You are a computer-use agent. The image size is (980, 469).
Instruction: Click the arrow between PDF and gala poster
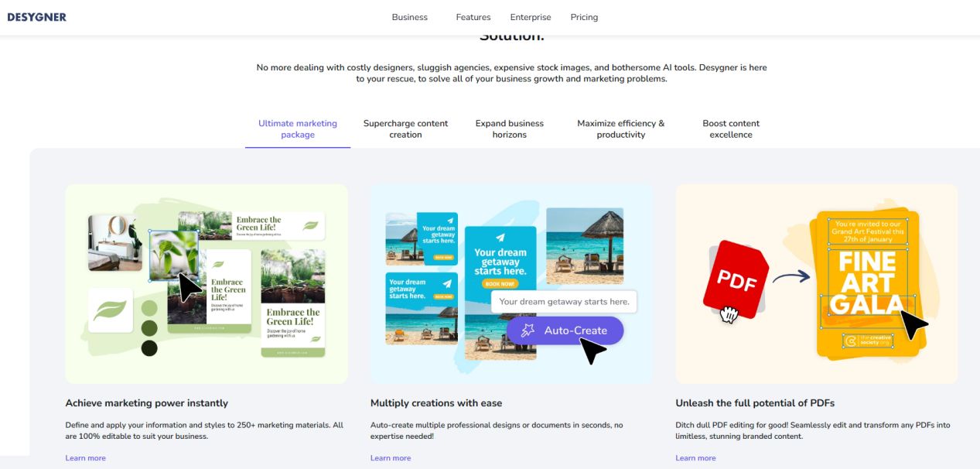(x=790, y=275)
